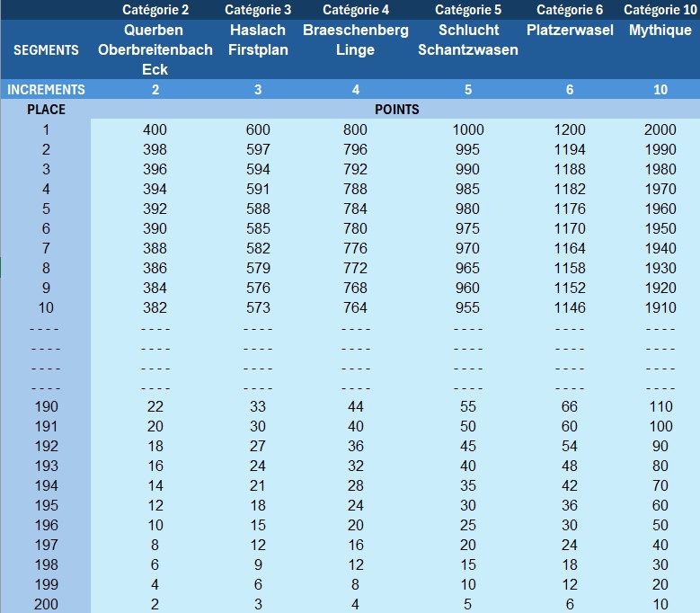The width and height of the screenshot is (700, 613).
Task: Select cell with value 35
Action: 468,485
